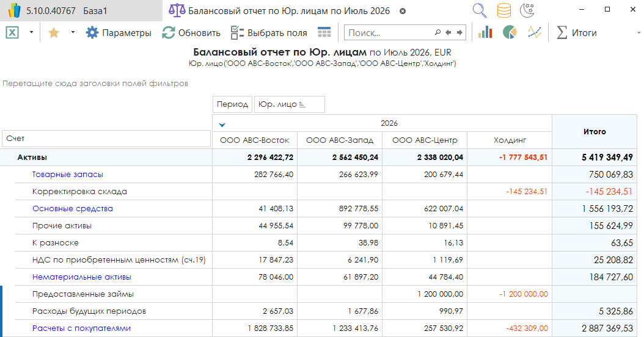Go to next search result arrow
This screenshot has height=337, width=644.
click(x=459, y=33)
